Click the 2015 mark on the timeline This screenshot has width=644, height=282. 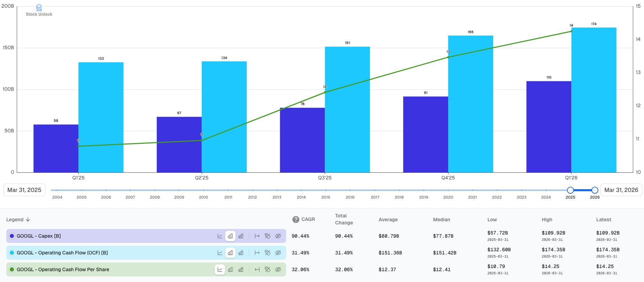[x=326, y=197]
